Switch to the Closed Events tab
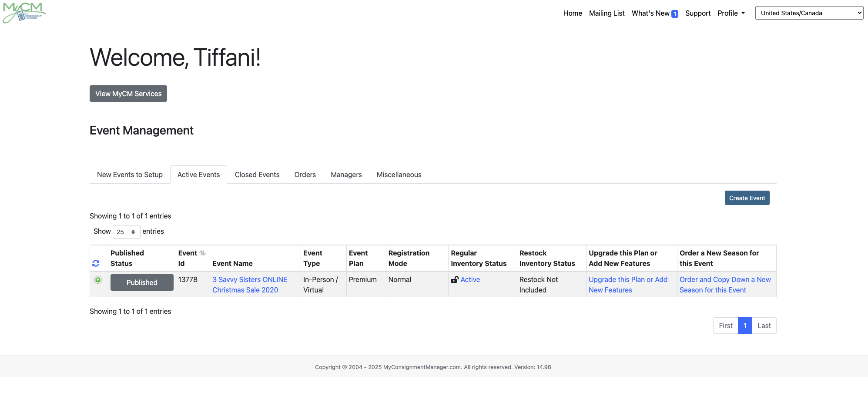This screenshot has height=393, width=868. click(x=257, y=175)
